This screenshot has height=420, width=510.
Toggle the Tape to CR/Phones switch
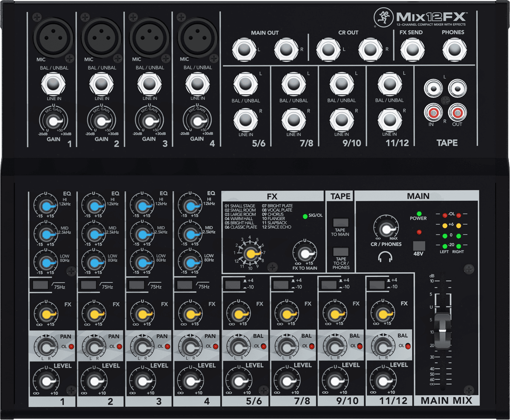tap(340, 251)
